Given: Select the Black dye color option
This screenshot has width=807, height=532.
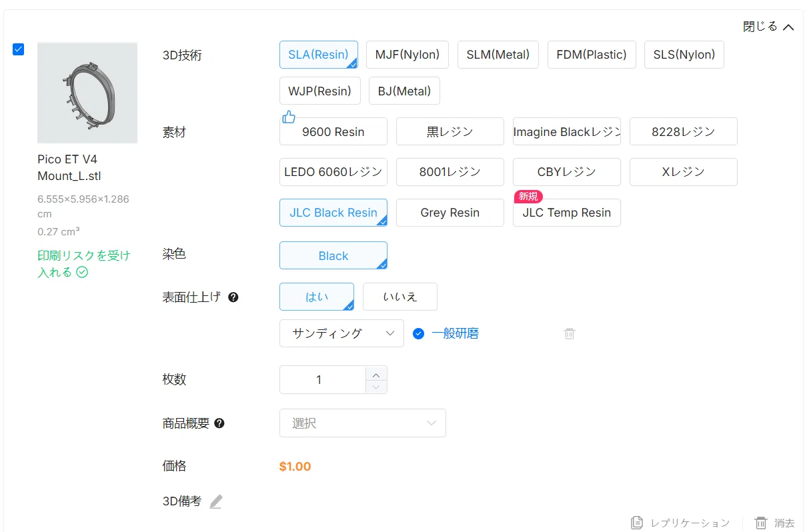Looking at the screenshot, I should [x=333, y=256].
